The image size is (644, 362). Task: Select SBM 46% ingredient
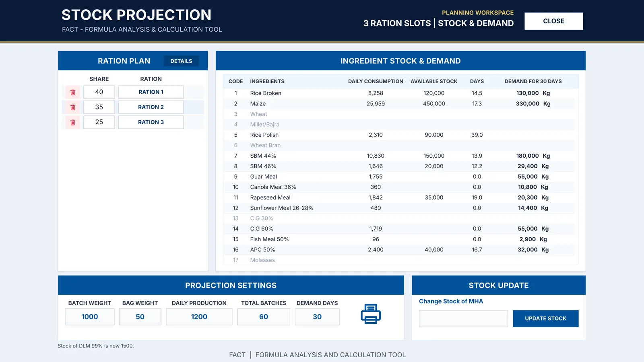(x=263, y=166)
